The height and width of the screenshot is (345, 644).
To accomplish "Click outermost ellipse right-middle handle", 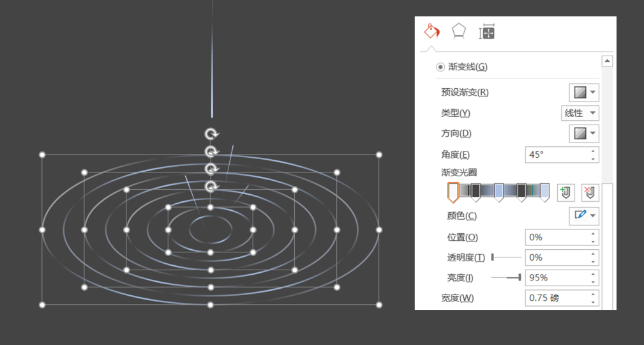I will [x=379, y=230].
